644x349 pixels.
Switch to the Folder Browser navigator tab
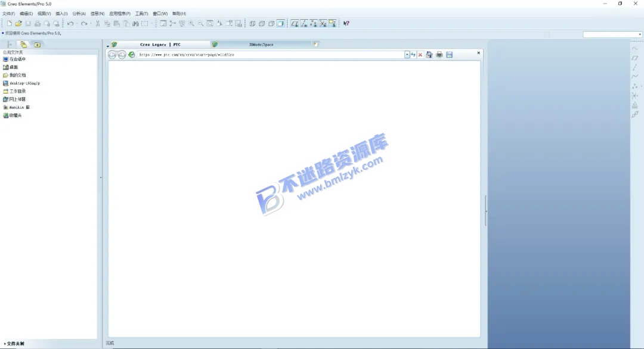(x=23, y=44)
